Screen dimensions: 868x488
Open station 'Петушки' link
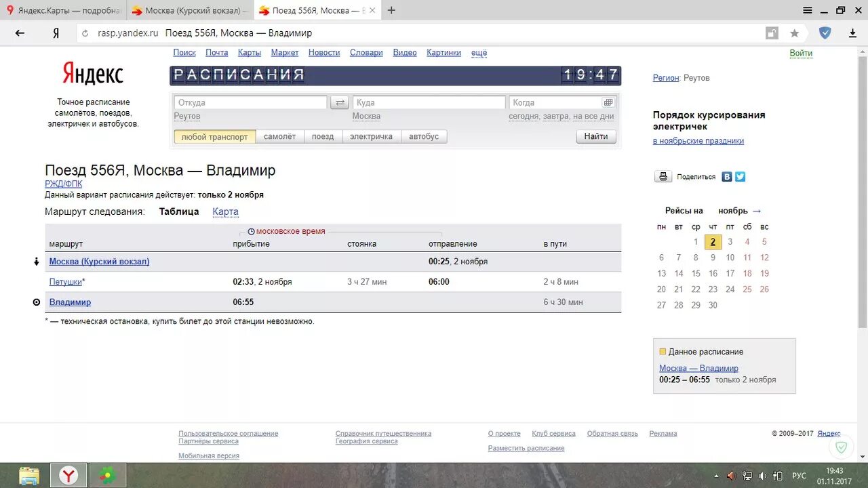pyautogui.click(x=66, y=282)
